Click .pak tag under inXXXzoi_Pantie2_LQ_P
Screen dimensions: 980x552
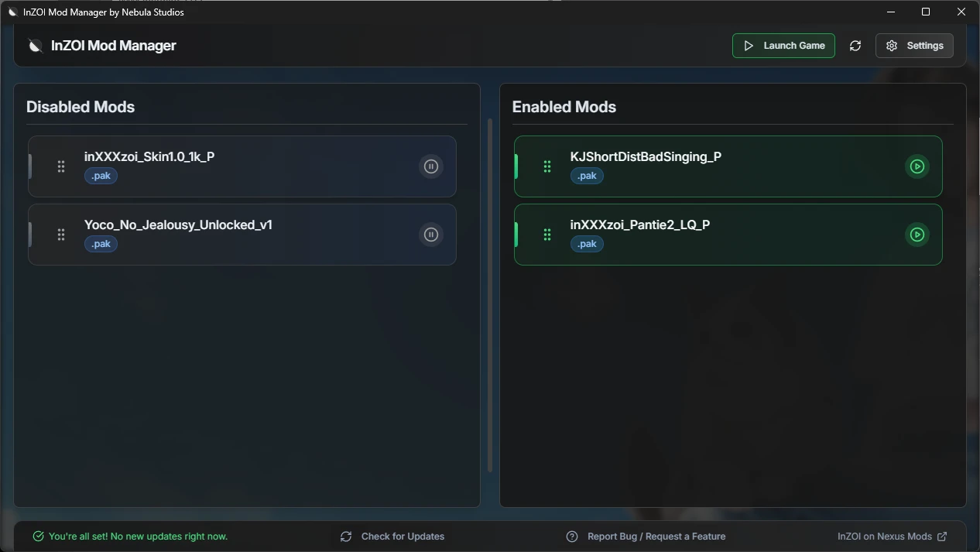587,244
